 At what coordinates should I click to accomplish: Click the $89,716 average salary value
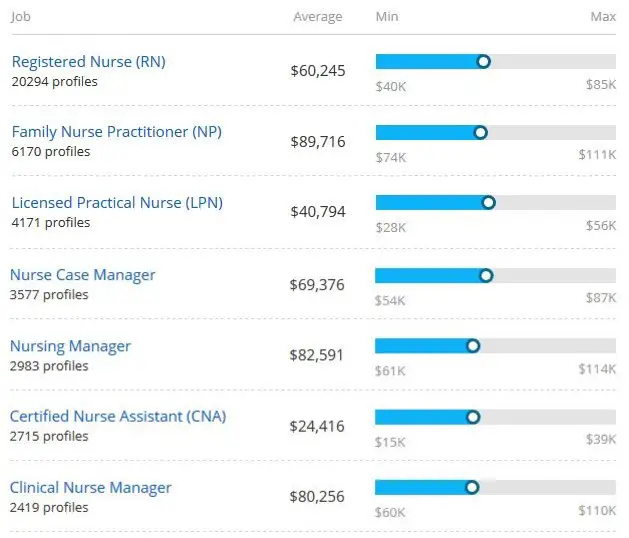point(317,141)
